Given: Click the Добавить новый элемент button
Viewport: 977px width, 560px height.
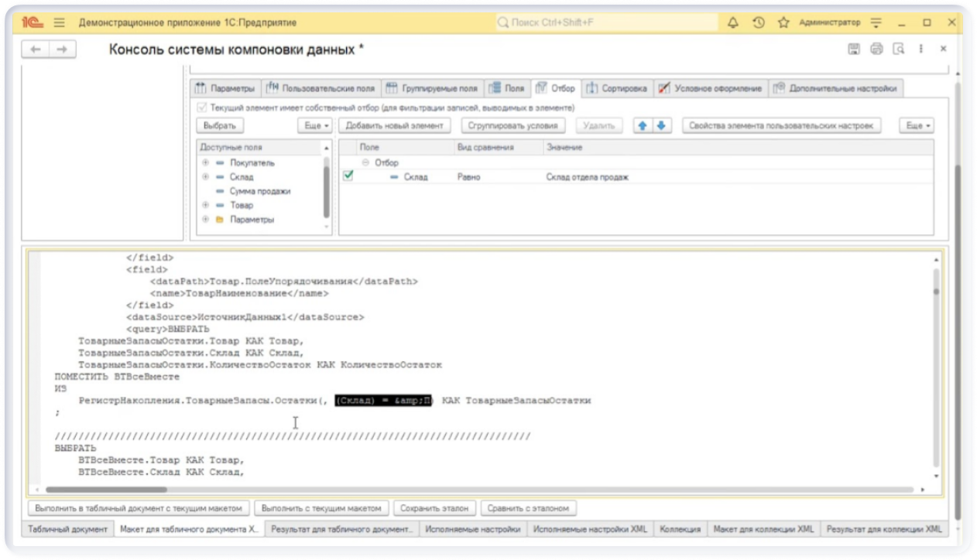Looking at the screenshot, I should tap(394, 125).
